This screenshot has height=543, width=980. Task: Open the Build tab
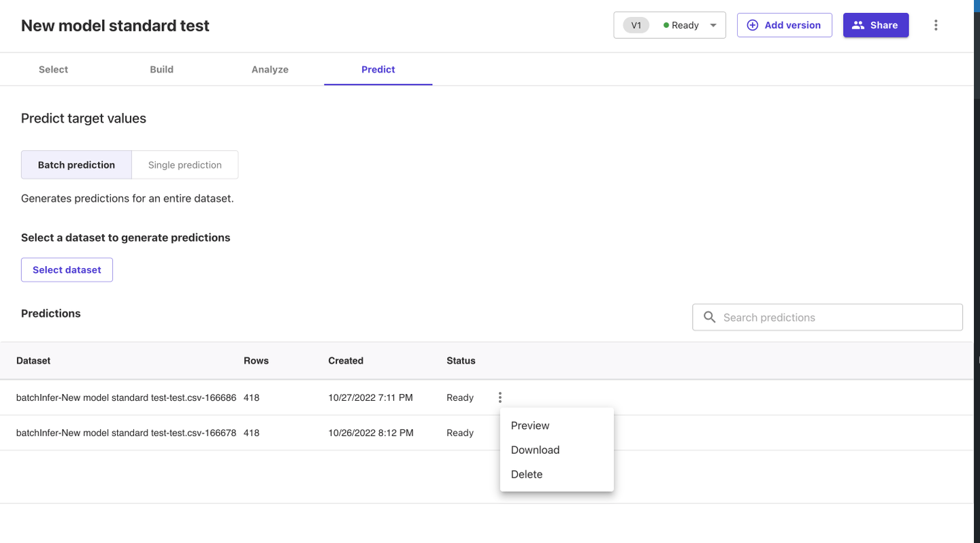click(x=161, y=69)
